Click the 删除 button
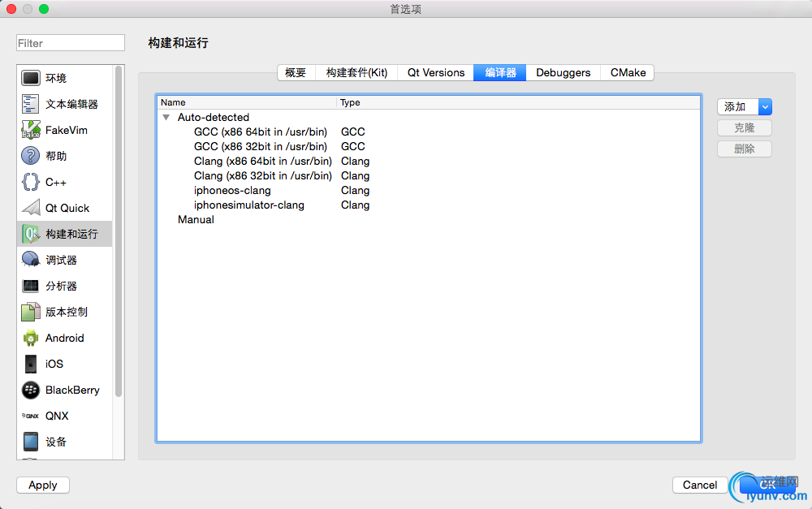 [744, 149]
